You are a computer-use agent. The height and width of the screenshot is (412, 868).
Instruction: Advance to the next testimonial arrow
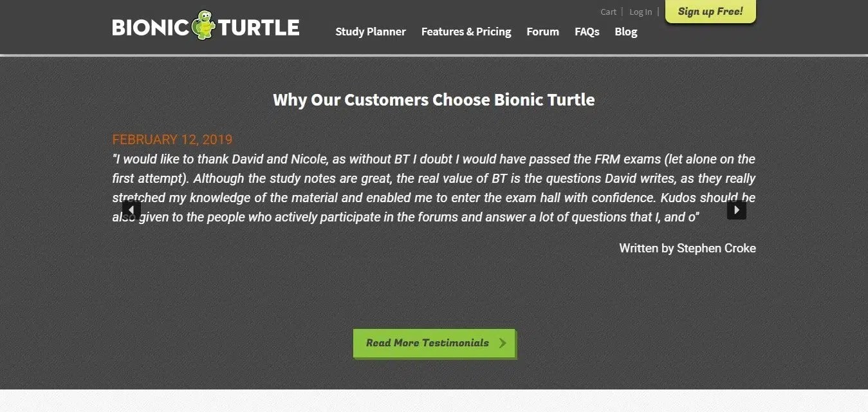[x=736, y=209]
